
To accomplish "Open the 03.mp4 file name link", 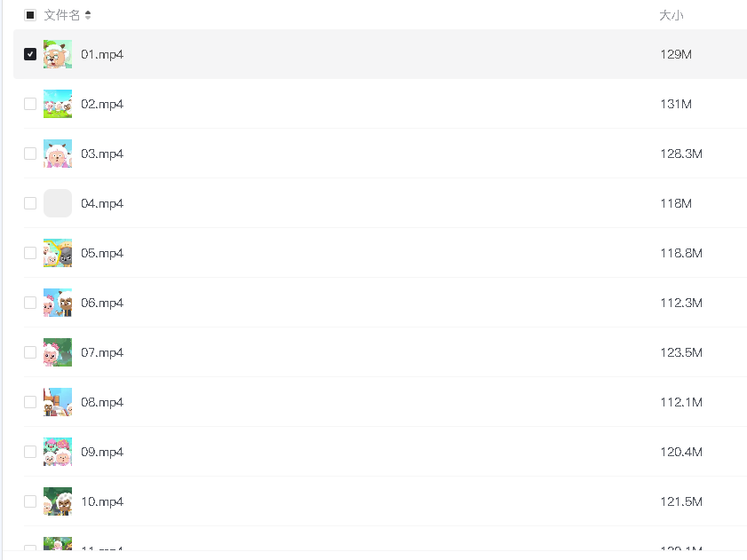I will click(102, 154).
